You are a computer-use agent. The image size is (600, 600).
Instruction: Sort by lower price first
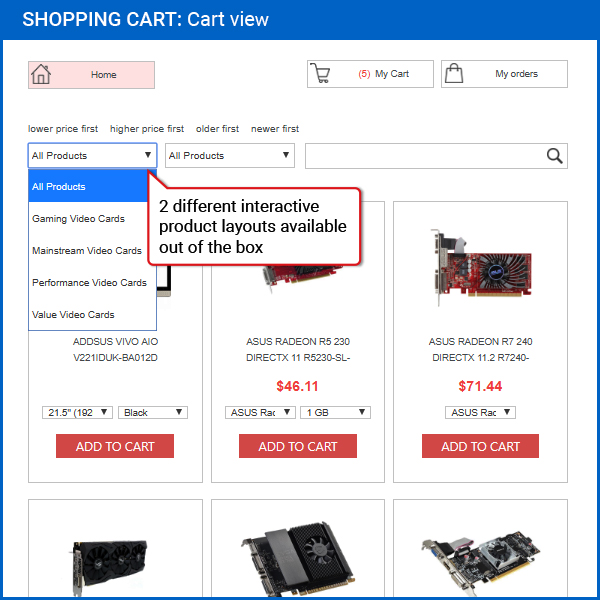63,129
